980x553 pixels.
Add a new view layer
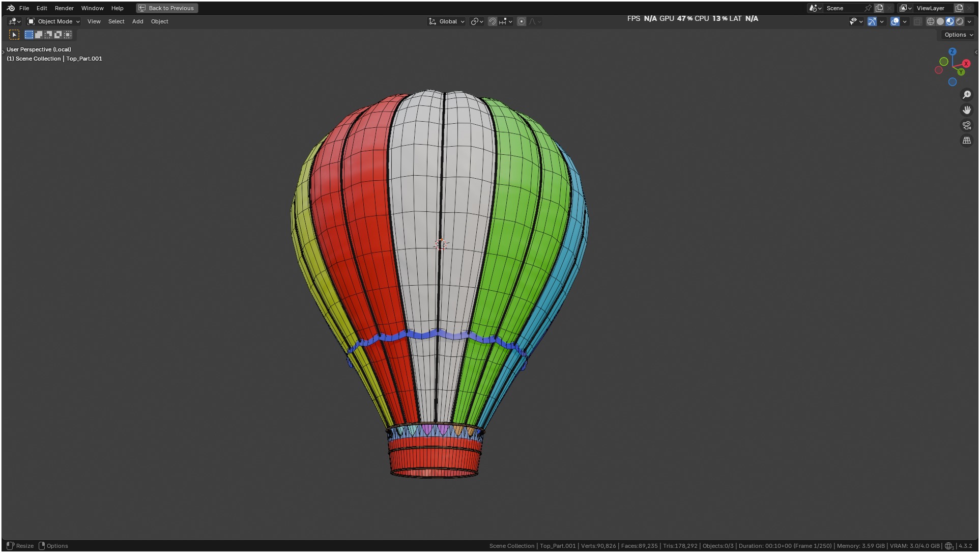coord(959,8)
